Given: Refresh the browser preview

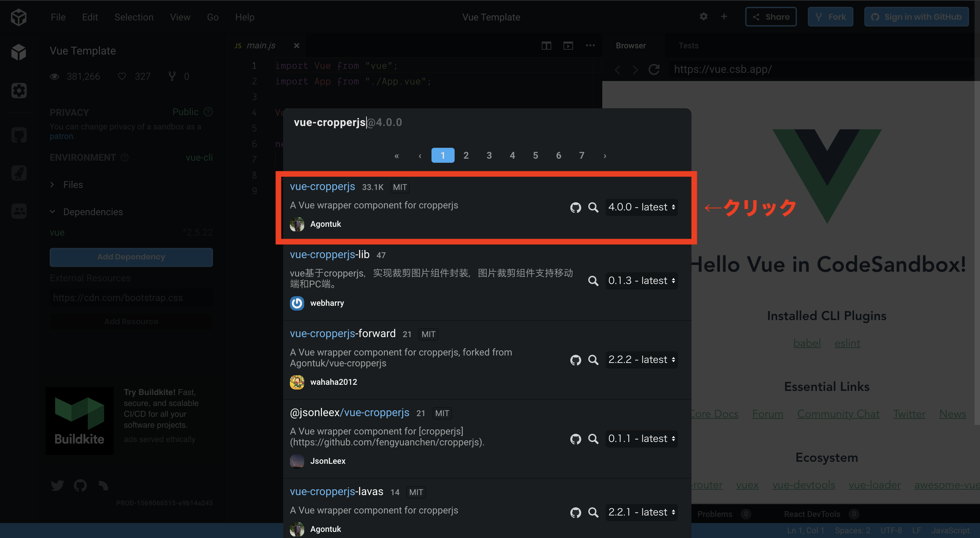Looking at the screenshot, I should pos(654,69).
